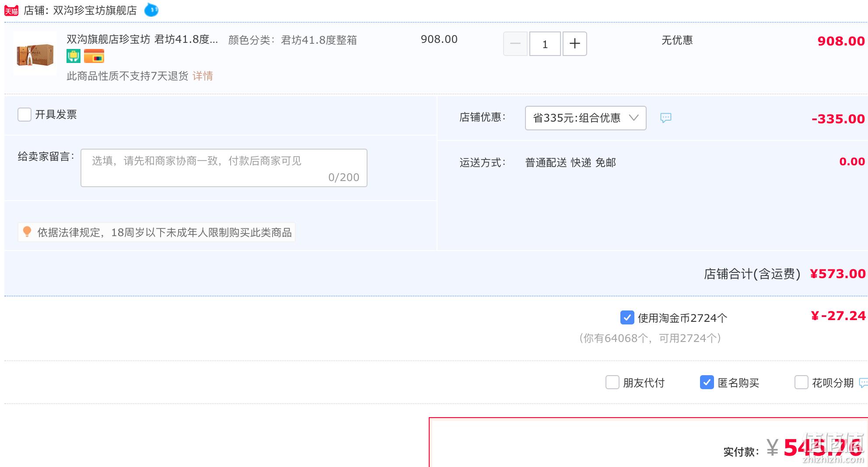Expand the 省335元:组合优惠 store discount dropdown
The width and height of the screenshot is (868, 467).
point(585,118)
